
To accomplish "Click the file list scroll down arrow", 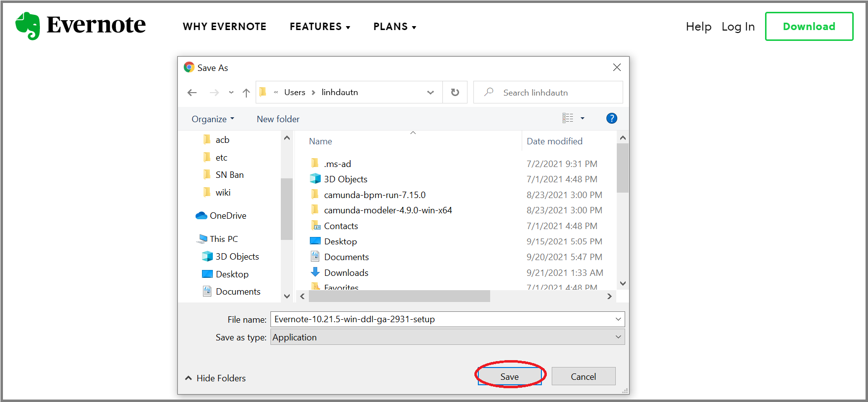I will [x=623, y=284].
